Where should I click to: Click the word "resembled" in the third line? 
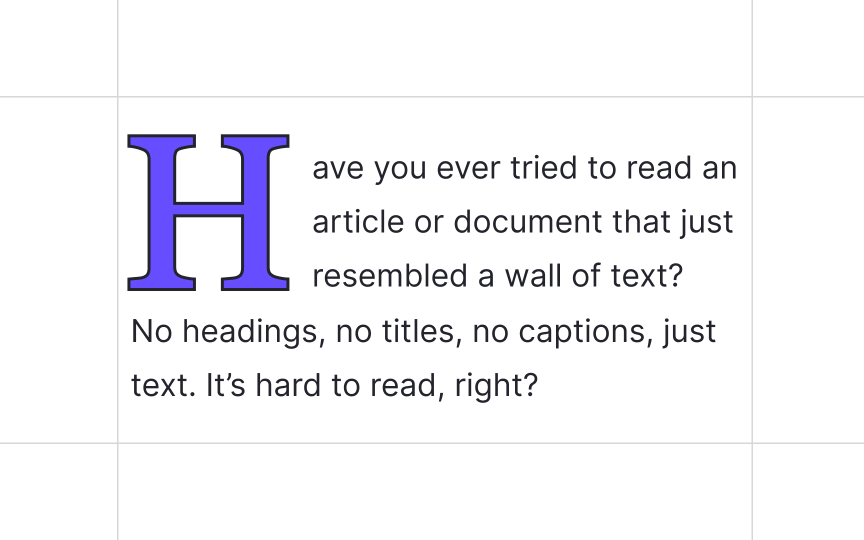390,276
